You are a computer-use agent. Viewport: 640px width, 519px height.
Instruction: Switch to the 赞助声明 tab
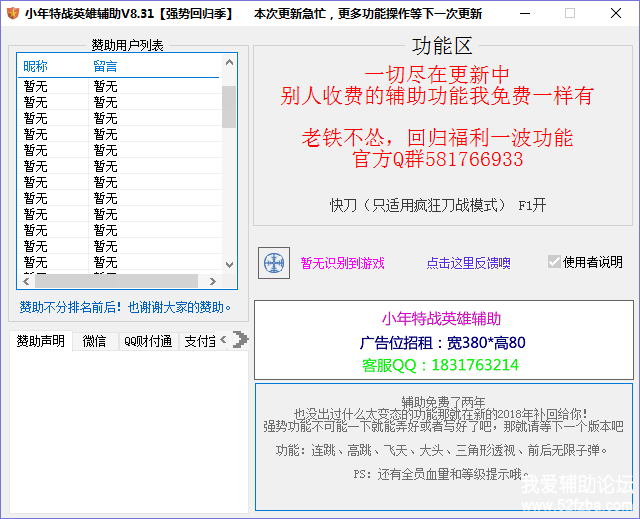coord(40,341)
